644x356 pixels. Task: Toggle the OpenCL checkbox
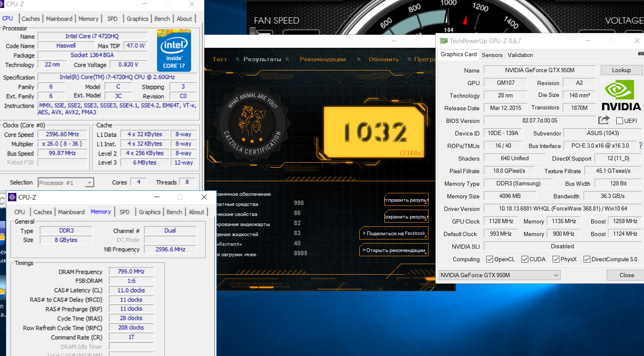pos(489,259)
